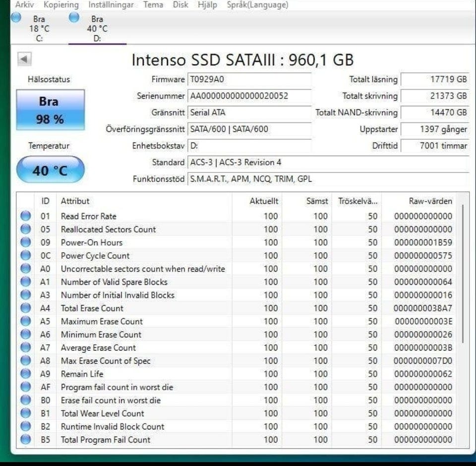Select the Power-On Hours attribute text
The width and height of the screenshot is (476, 466).
coord(92,242)
